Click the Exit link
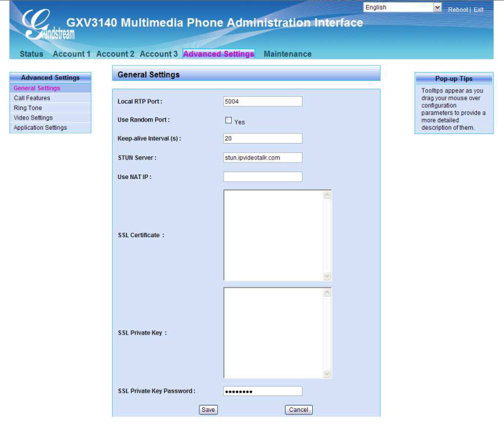Screen dimensions: 504x434 [x=479, y=9]
